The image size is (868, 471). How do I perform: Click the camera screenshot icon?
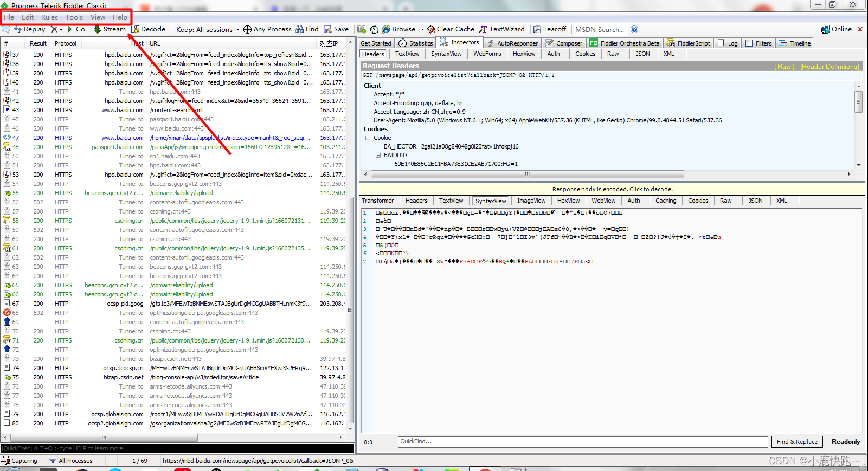coord(361,29)
